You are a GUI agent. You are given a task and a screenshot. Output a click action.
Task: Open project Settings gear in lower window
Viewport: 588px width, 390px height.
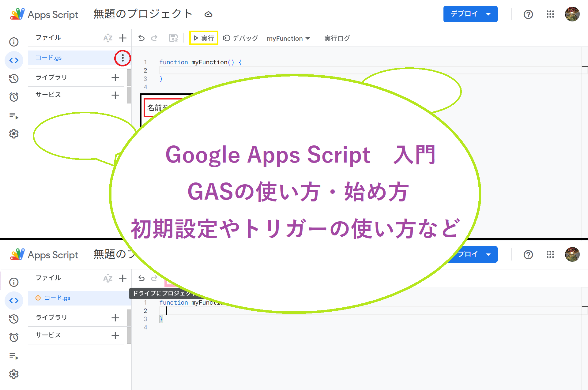(14, 374)
